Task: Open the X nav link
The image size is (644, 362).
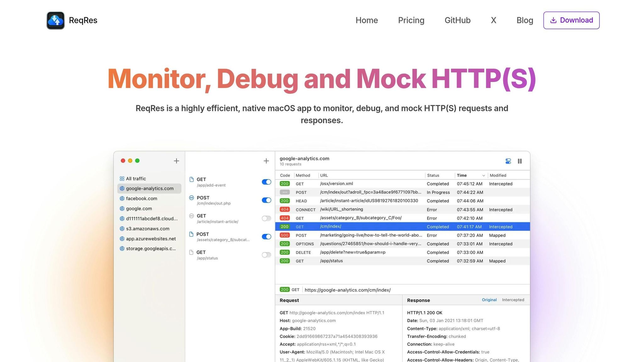Action: tap(494, 20)
